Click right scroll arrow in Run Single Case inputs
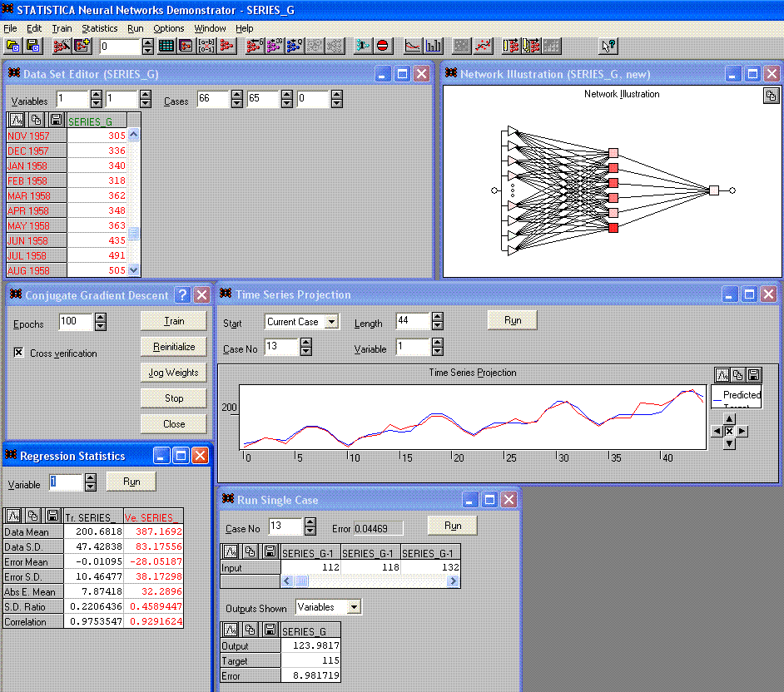The image size is (784, 692). click(453, 581)
